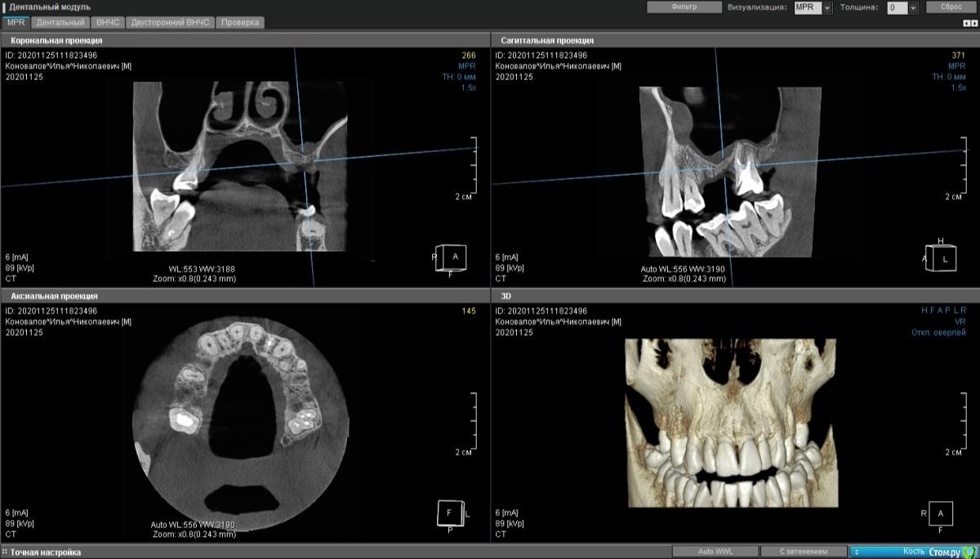Click the right tab scroll arrow
This screenshot has width=980, height=559.
pyautogui.click(x=974, y=23)
